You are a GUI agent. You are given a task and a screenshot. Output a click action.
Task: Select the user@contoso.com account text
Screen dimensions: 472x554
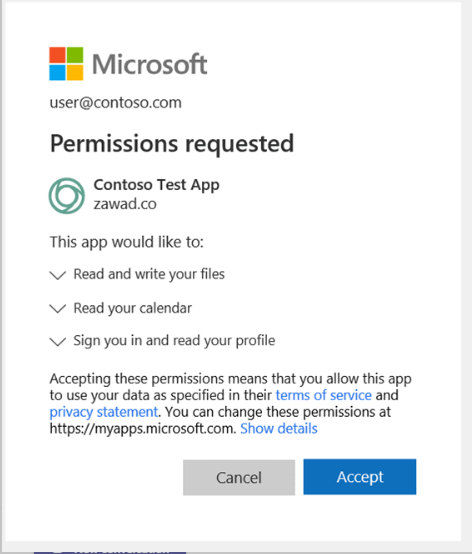tap(116, 102)
